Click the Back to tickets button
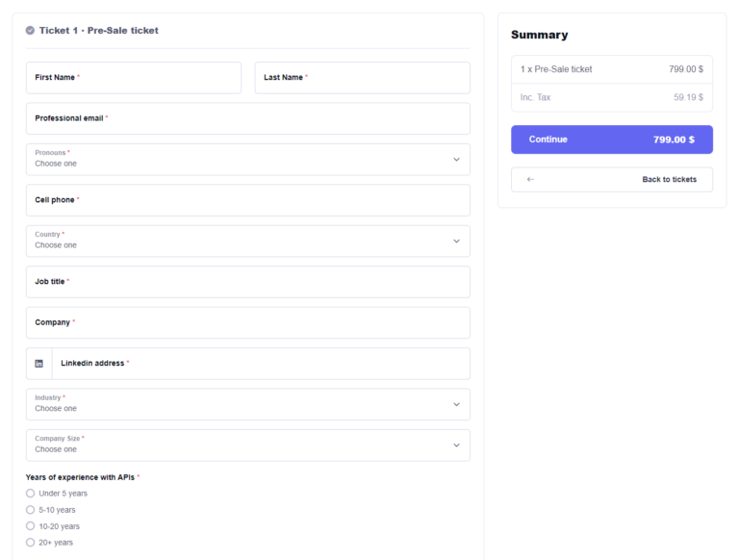 611,180
